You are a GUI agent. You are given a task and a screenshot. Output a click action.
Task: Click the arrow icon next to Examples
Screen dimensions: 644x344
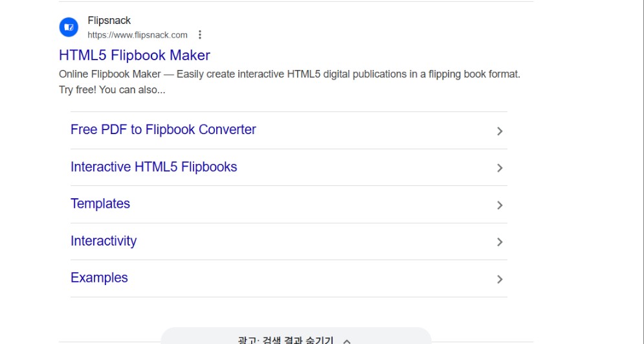point(499,279)
